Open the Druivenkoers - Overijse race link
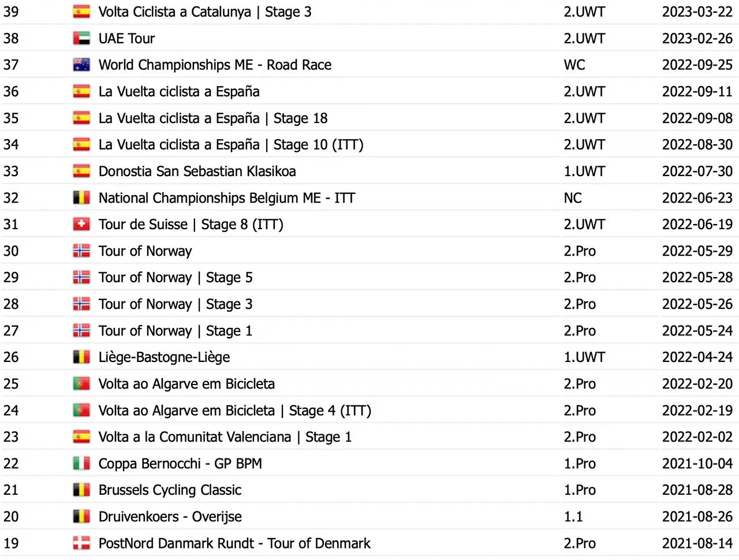 pos(170,517)
